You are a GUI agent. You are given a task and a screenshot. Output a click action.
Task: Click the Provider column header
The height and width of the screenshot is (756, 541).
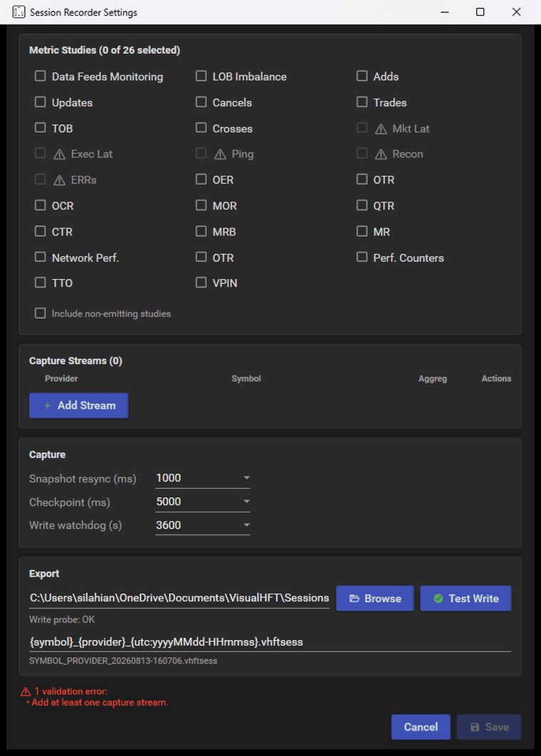[61, 379]
